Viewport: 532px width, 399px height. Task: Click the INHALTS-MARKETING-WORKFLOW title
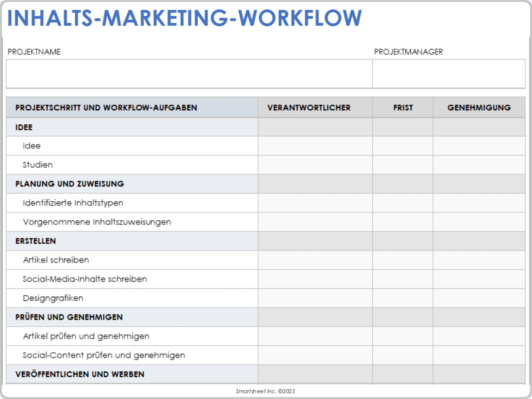pyautogui.click(x=184, y=18)
